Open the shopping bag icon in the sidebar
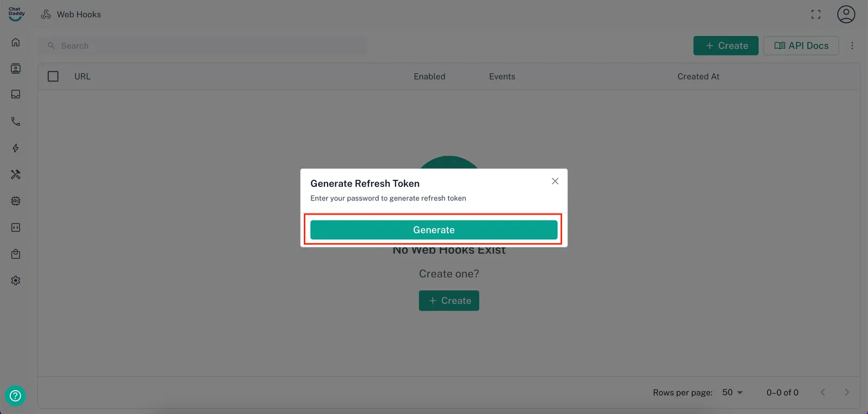This screenshot has height=414, width=868. (16, 254)
